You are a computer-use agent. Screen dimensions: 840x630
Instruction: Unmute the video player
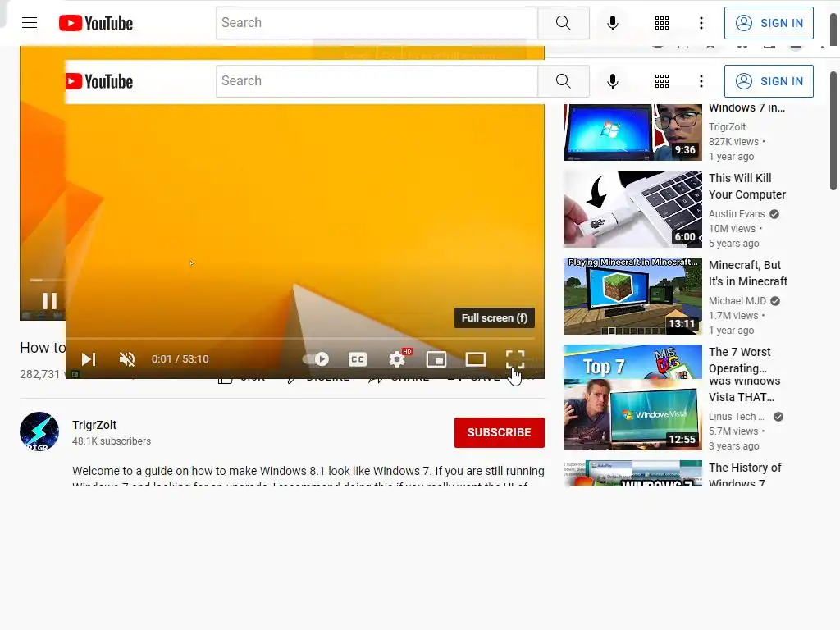pyautogui.click(x=127, y=359)
